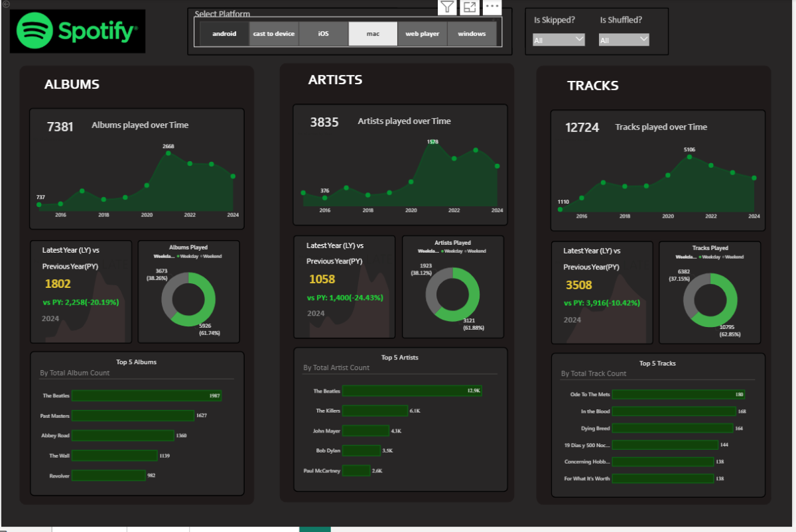The height and width of the screenshot is (532, 796).
Task: Open the More options ellipsis menu
Action: [492, 7]
